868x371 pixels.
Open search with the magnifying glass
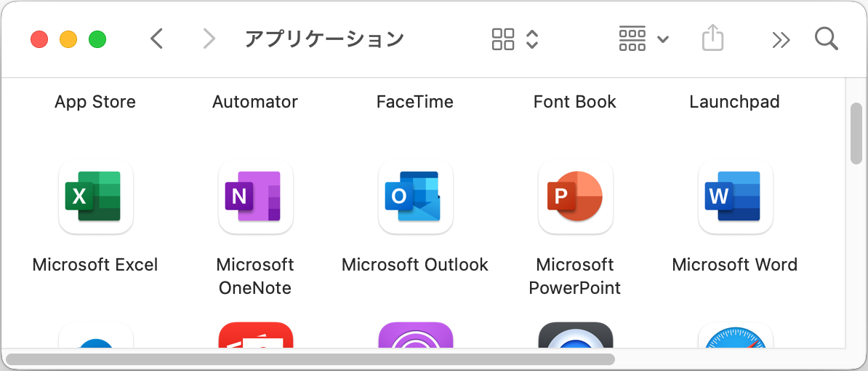tap(827, 39)
